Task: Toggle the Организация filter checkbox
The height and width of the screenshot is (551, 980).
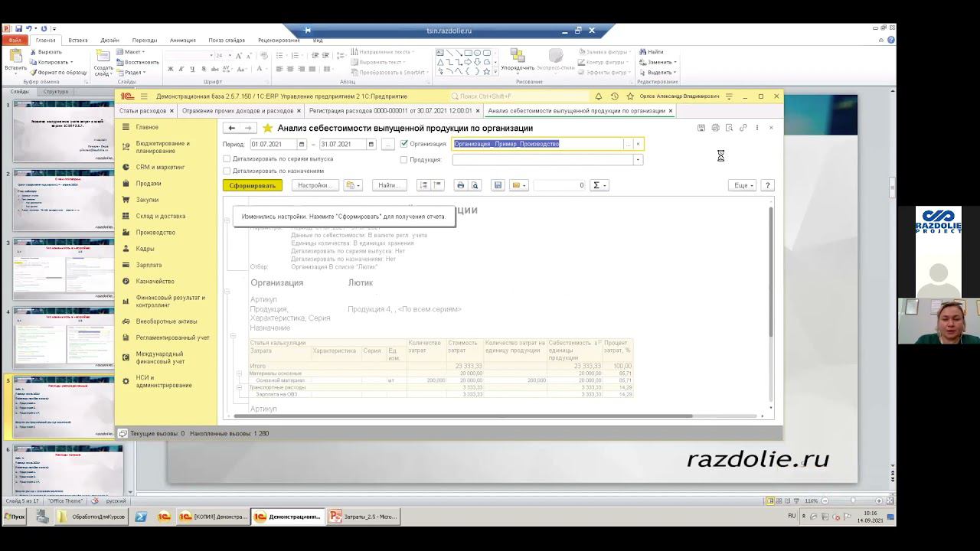Action: click(x=404, y=144)
